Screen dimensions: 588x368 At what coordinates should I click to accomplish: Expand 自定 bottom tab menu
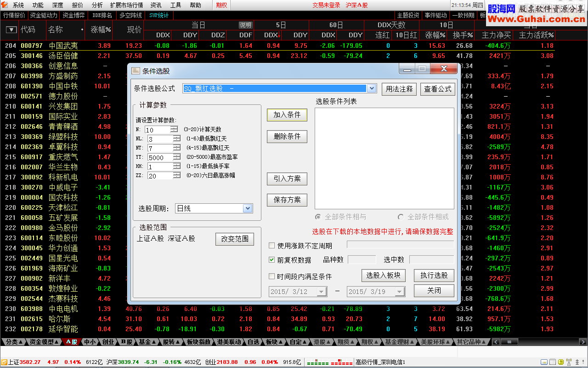[298, 342]
